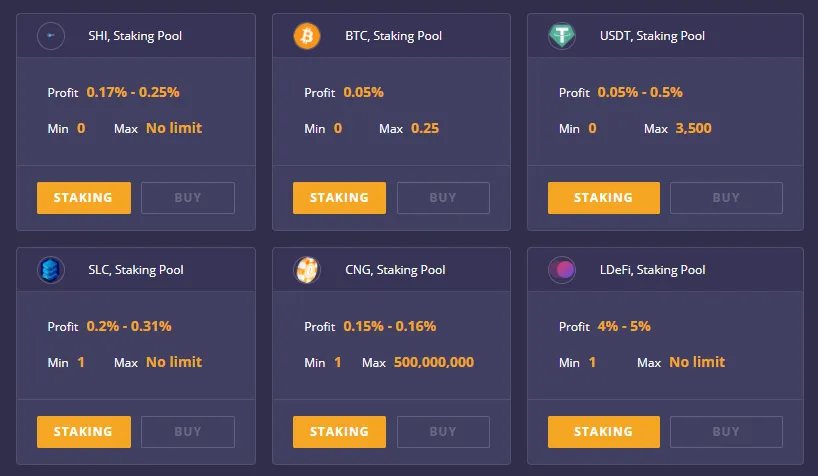The height and width of the screenshot is (476, 818).
Task: Start staking in the CNG pool
Action: (x=339, y=432)
